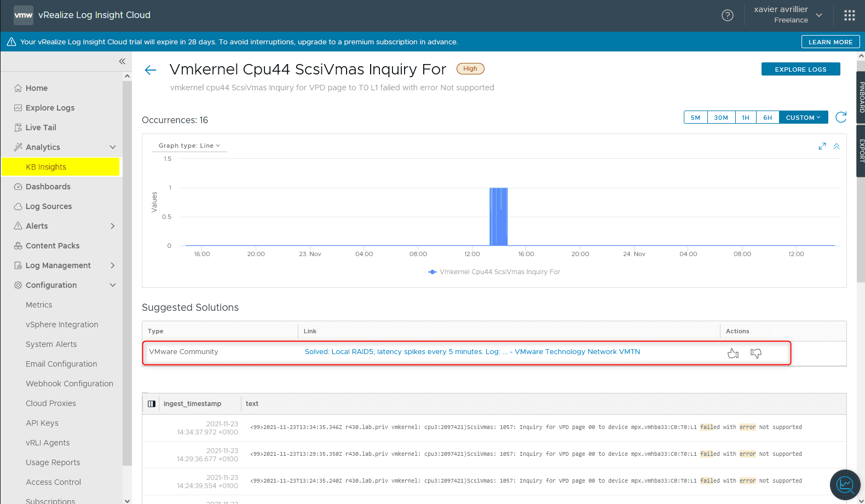The height and width of the screenshot is (504, 865).
Task: Expand the Log Management submenu arrow
Action: pyautogui.click(x=113, y=265)
